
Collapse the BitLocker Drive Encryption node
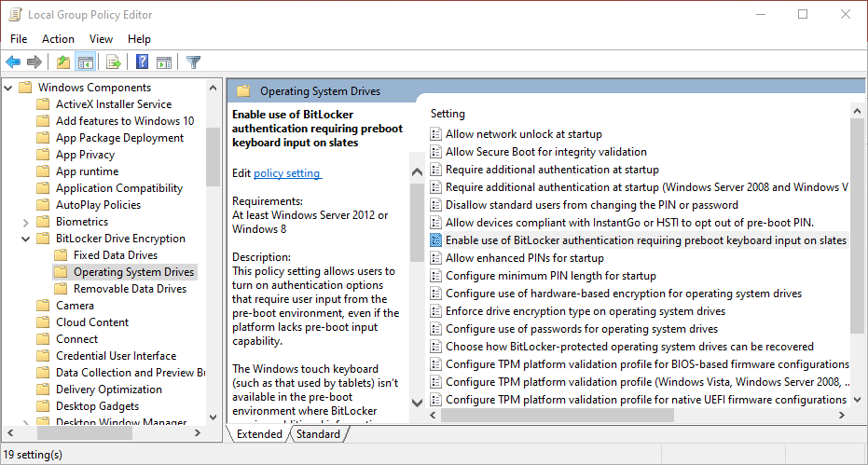[x=25, y=239]
